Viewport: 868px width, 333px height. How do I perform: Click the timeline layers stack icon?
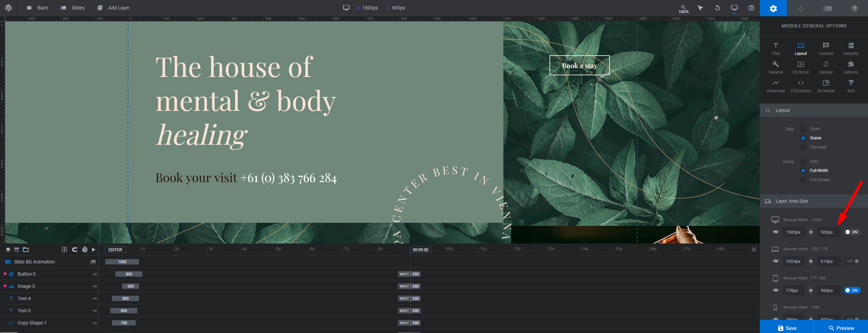point(8,250)
